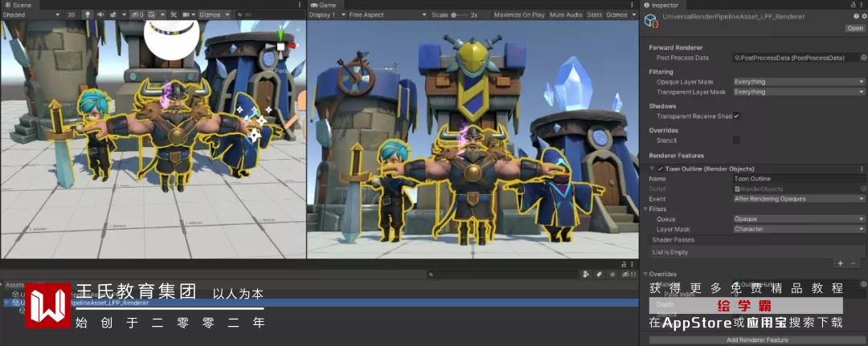Open Scene Gizmos dropdown arrow
This screenshot has width=868, height=346.
pyautogui.click(x=226, y=15)
